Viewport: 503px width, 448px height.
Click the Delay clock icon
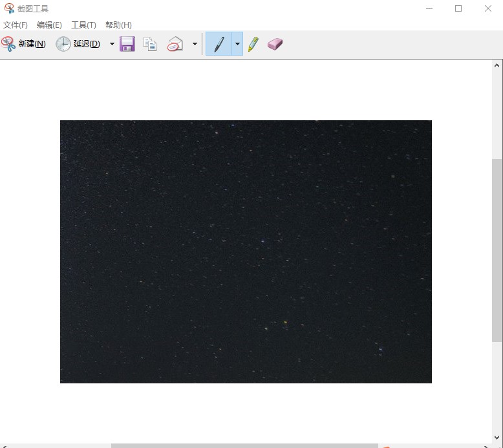(x=63, y=43)
